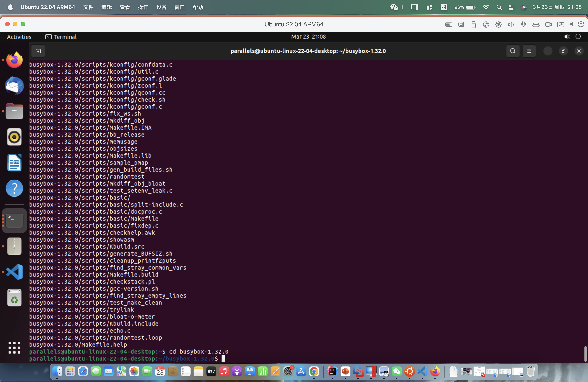Open System Preferences in the macOS Dock
The width and height of the screenshot is (588, 382).
pos(288,371)
